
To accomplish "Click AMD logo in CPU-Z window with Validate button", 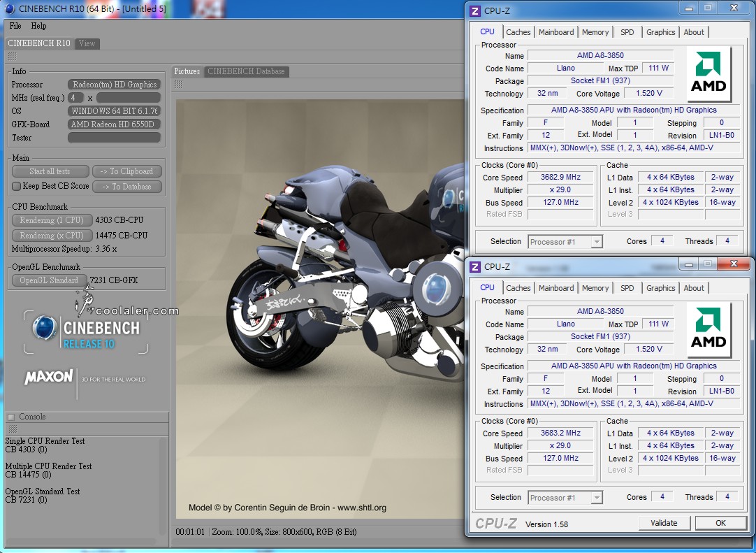I will point(708,329).
